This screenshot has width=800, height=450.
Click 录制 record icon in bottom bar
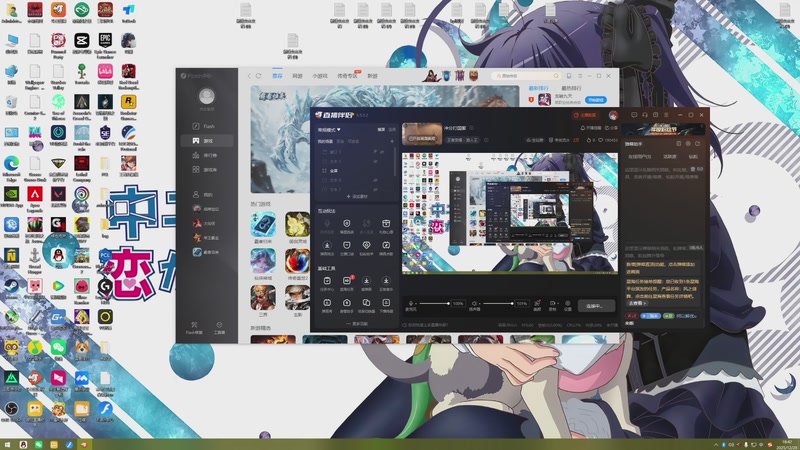click(x=553, y=305)
